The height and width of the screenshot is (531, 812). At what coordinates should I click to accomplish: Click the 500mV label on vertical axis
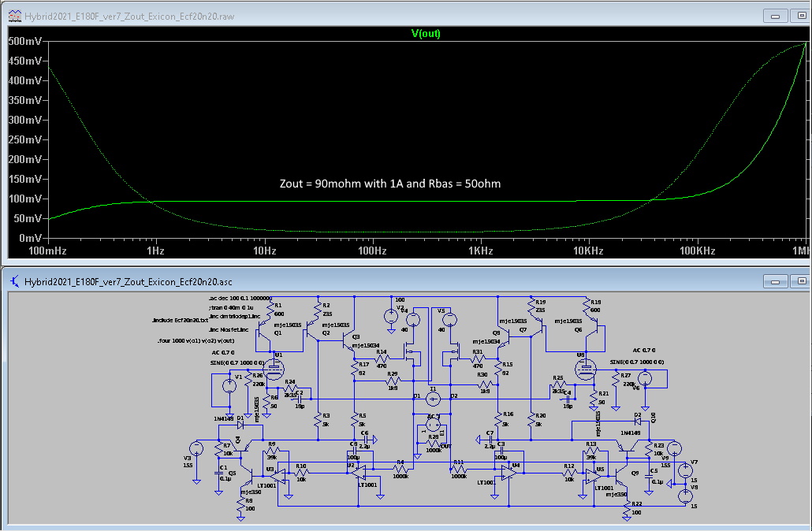[24, 42]
